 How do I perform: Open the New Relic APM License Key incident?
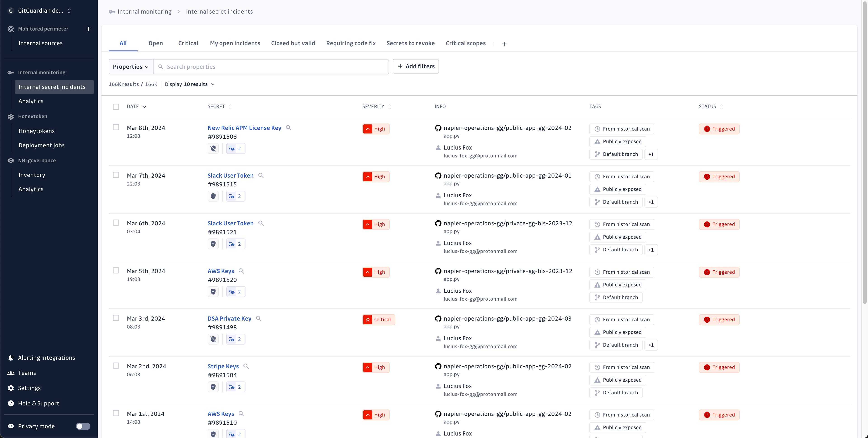click(x=244, y=128)
